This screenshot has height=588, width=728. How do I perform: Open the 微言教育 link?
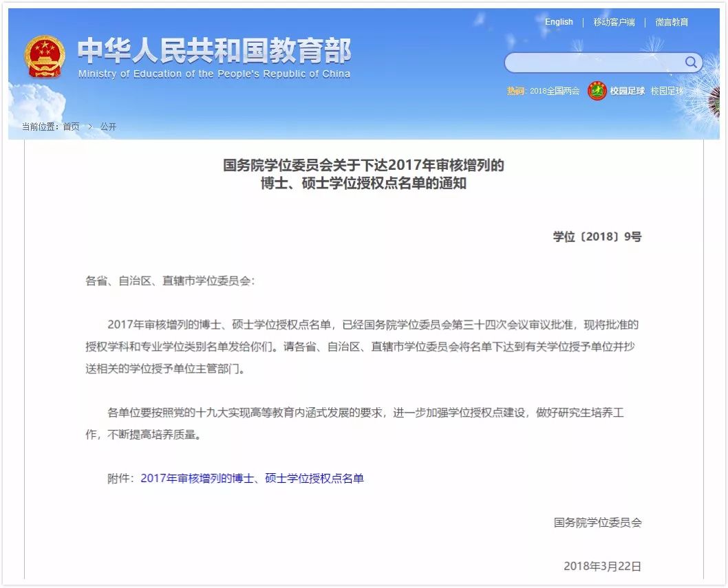point(672,22)
